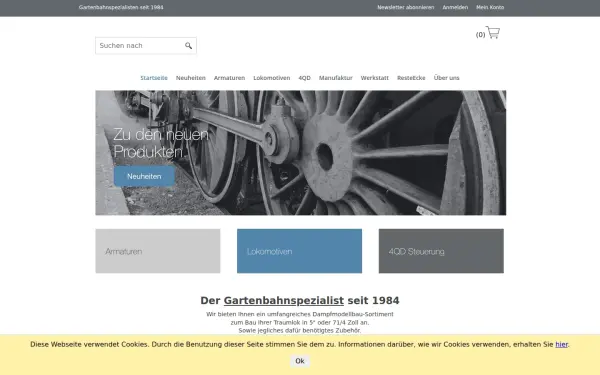The image size is (600, 375).
Task: Go to Werkstatt menu item
Action: [x=375, y=78]
